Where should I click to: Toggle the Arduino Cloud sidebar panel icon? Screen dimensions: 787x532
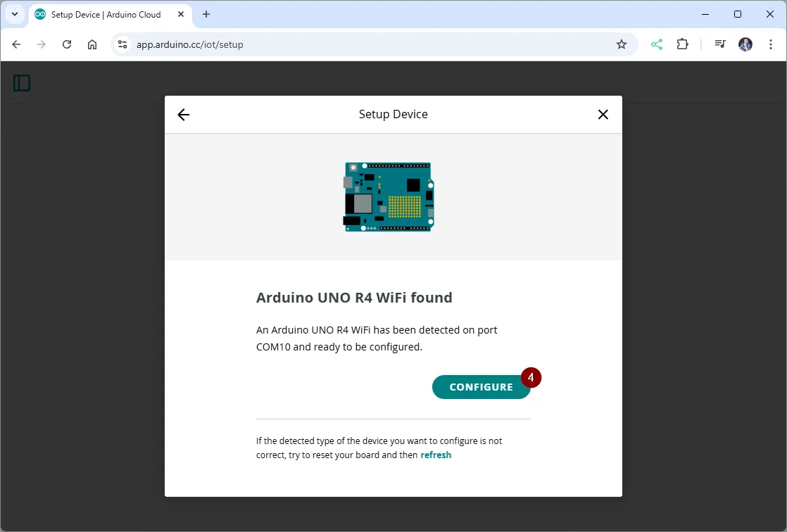pyautogui.click(x=22, y=83)
